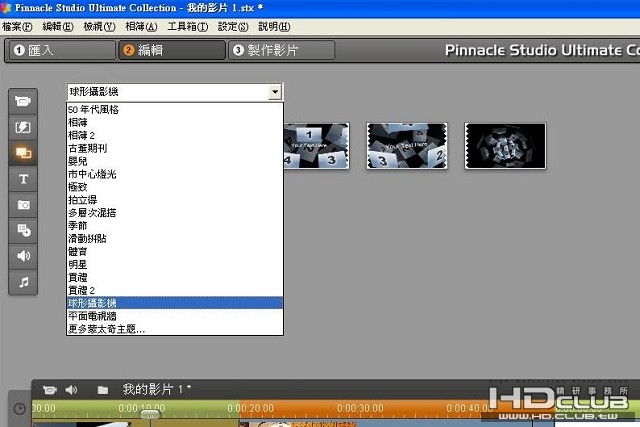640x427 pixels.
Task: Click the timeline scrubber handle near 0:00:10
Action: coord(150,415)
